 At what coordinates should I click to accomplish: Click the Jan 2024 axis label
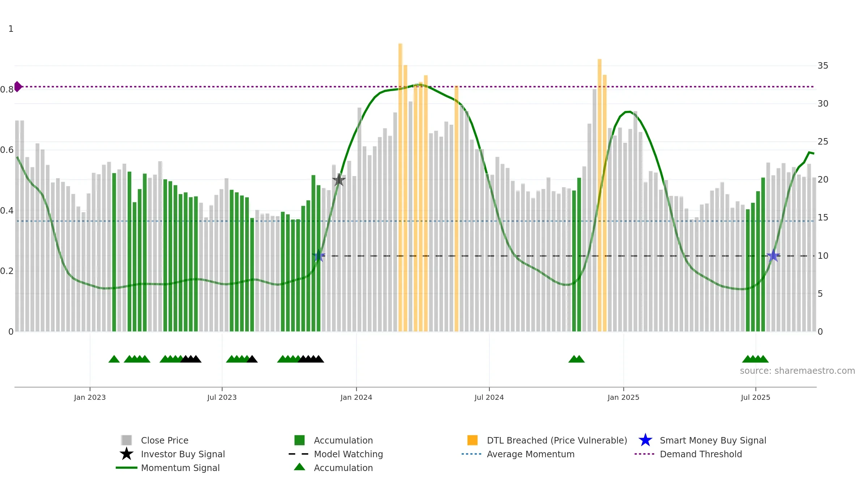click(356, 397)
